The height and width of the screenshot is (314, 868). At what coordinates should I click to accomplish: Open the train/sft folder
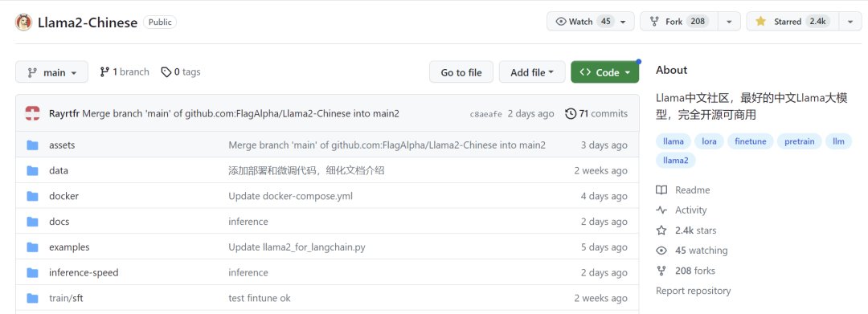(67, 298)
